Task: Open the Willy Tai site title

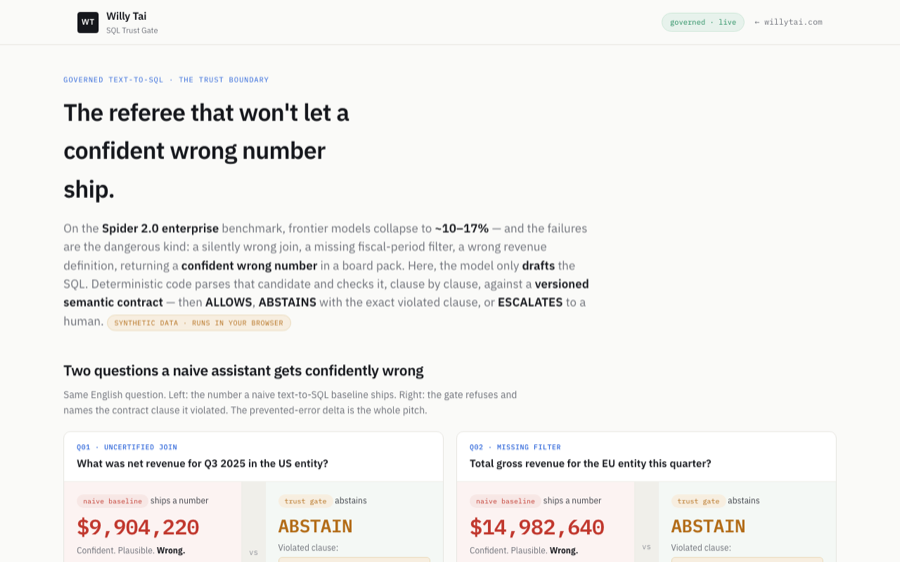Action: (126, 16)
